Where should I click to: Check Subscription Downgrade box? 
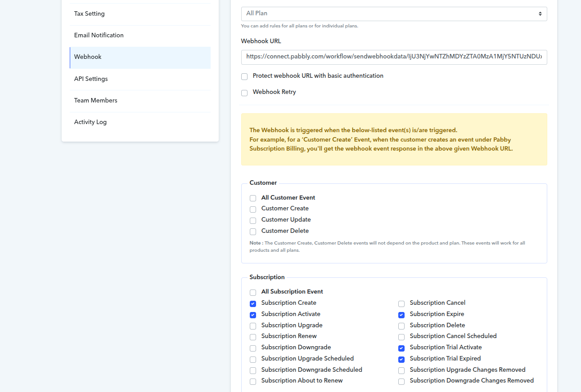click(x=253, y=348)
